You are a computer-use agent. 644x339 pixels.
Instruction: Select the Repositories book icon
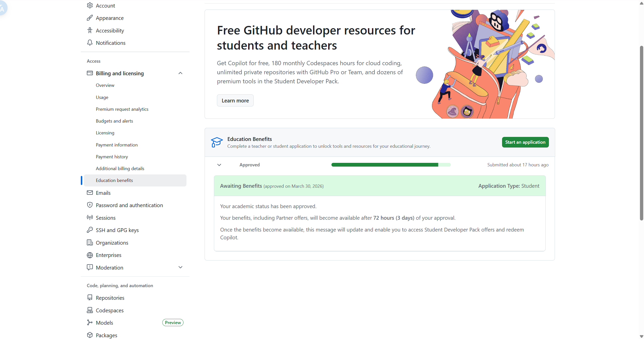click(90, 297)
